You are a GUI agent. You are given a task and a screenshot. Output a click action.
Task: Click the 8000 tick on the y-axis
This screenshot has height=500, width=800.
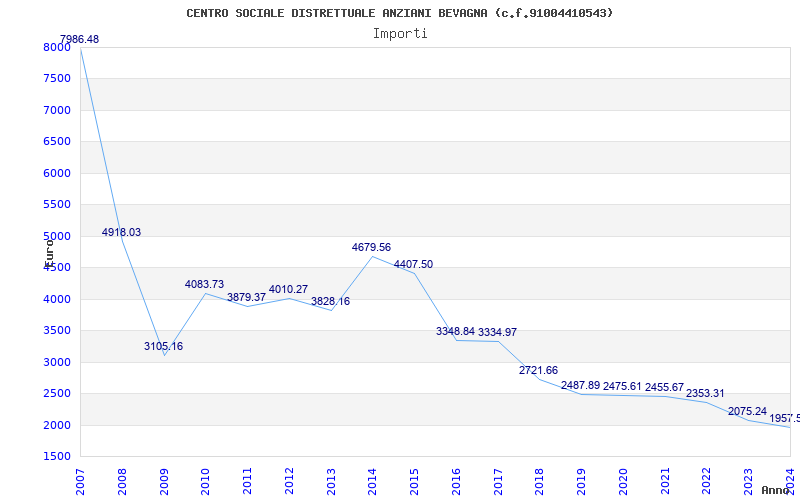click(57, 48)
